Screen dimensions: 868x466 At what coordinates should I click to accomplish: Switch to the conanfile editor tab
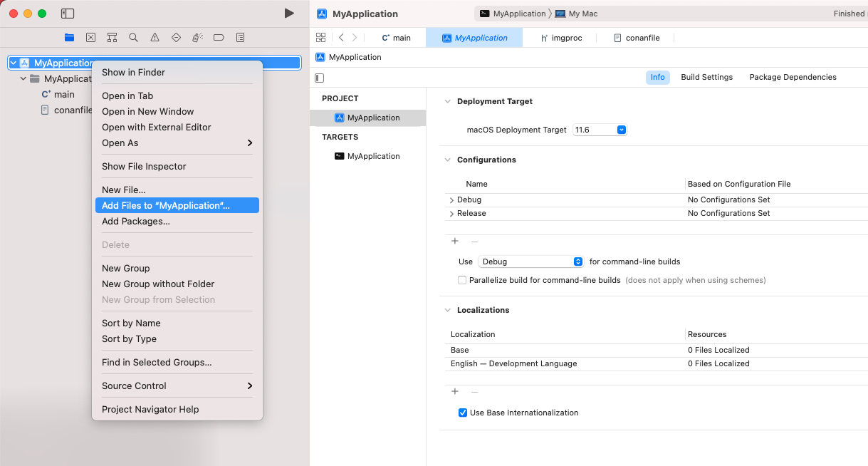tap(637, 38)
